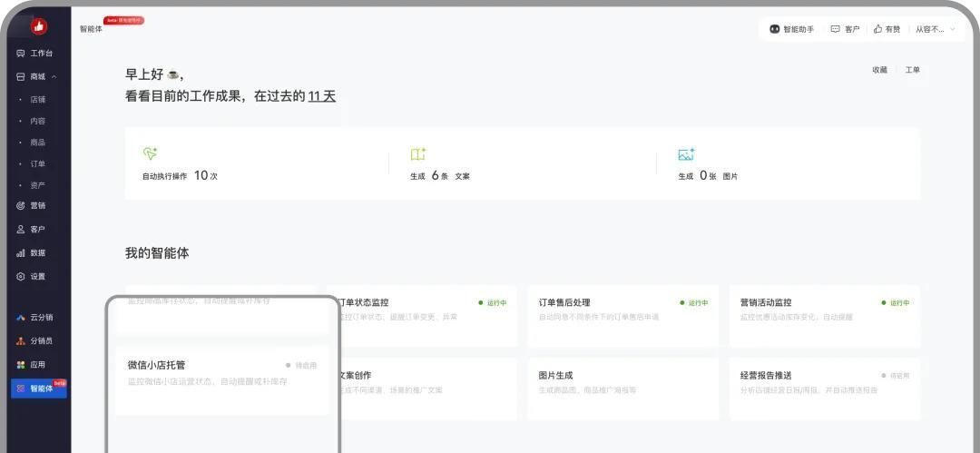Click the 设置 gear icon
The height and width of the screenshot is (453, 980).
(21, 276)
